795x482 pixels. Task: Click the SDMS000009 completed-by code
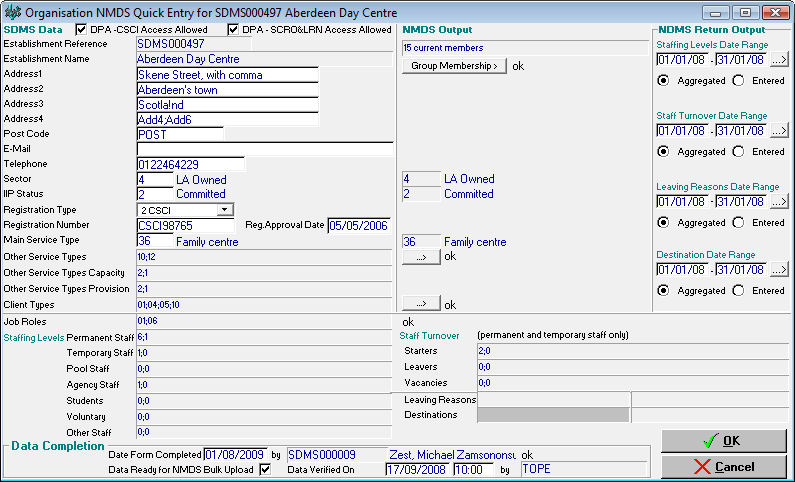[321, 455]
